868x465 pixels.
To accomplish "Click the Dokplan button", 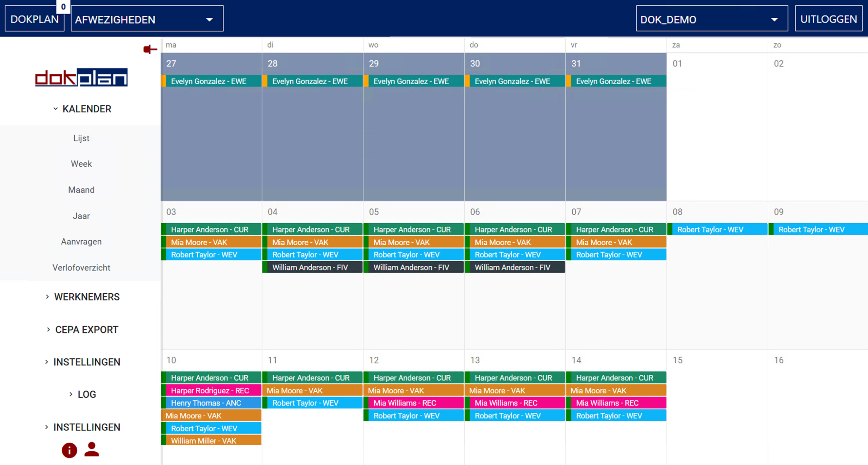I will [x=34, y=19].
